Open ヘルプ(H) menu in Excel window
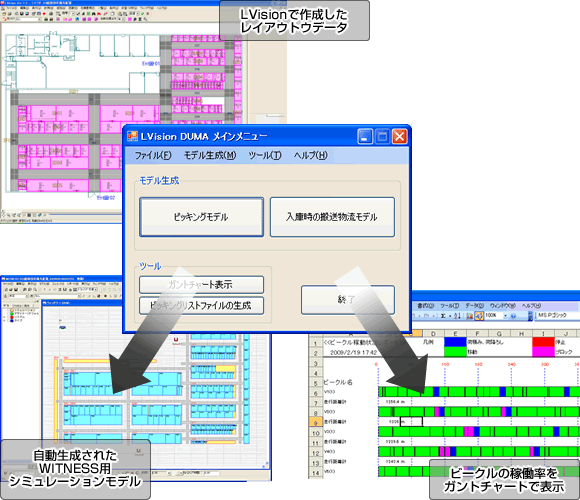Image resolution: width=580 pixels, height=500 pixels. (531, 305)
